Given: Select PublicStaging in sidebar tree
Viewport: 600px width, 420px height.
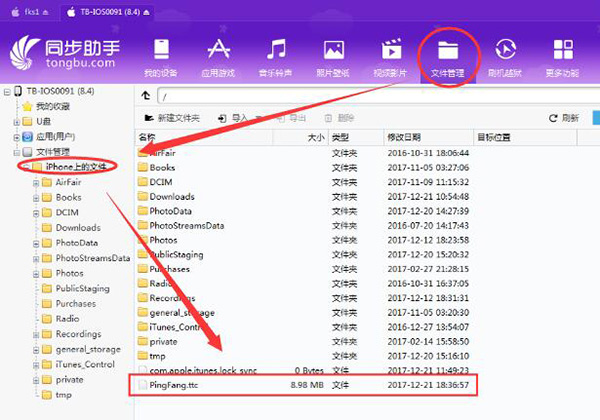Looking at the screenshot, I should [83, 288].
